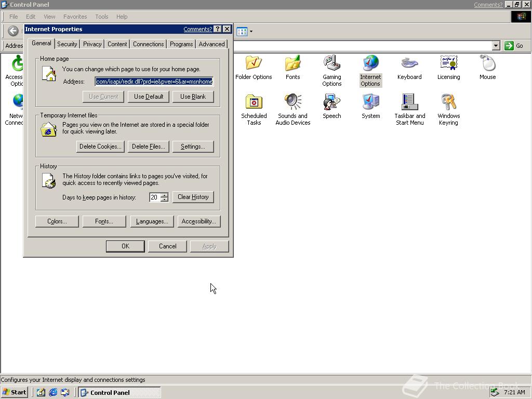Image resolution: width=532 pixels, height=399 pixels.
Task: Switch to the Programs tab
Action: tap(181, 44)
